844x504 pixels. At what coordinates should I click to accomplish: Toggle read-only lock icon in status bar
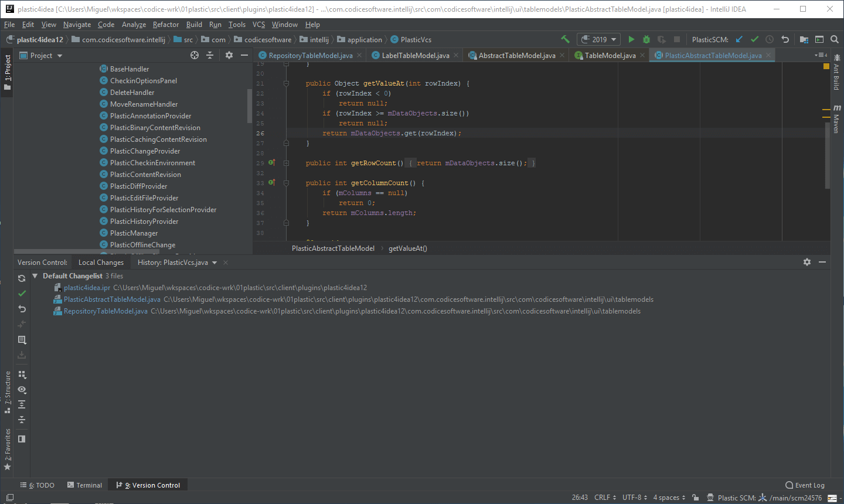[695, 498]
